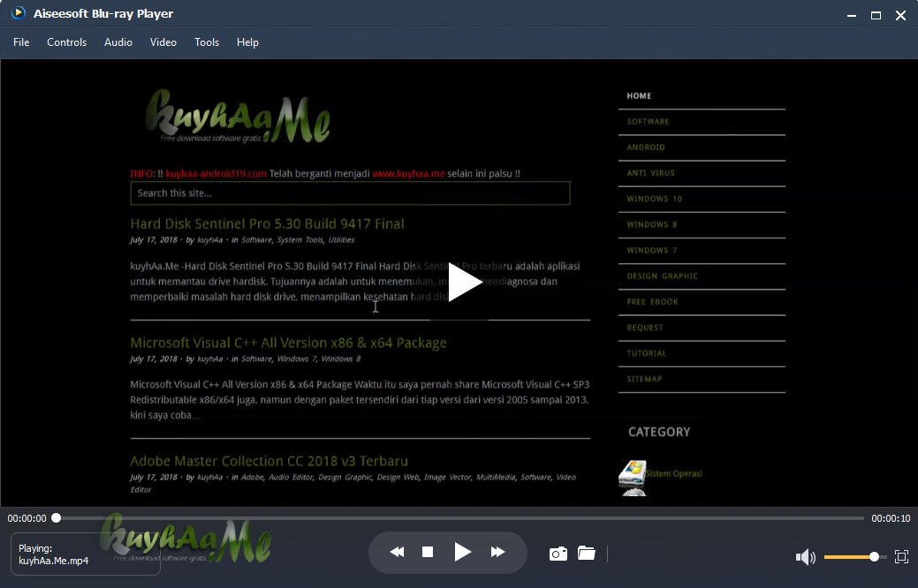Open the Controls menu
Screen dimensions: 918x588
[67, 42]
